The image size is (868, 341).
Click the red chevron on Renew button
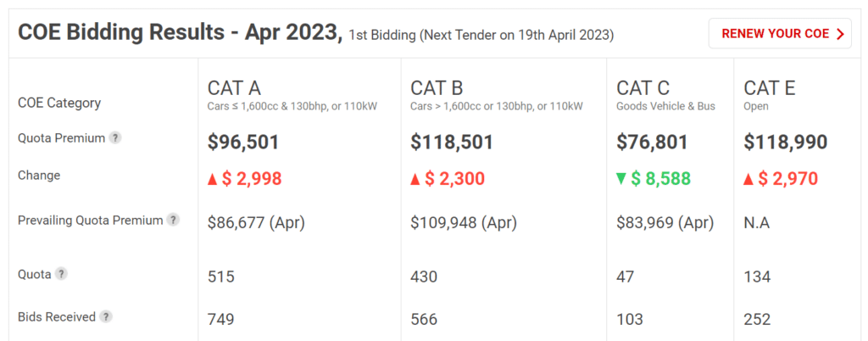coord(840,34)
